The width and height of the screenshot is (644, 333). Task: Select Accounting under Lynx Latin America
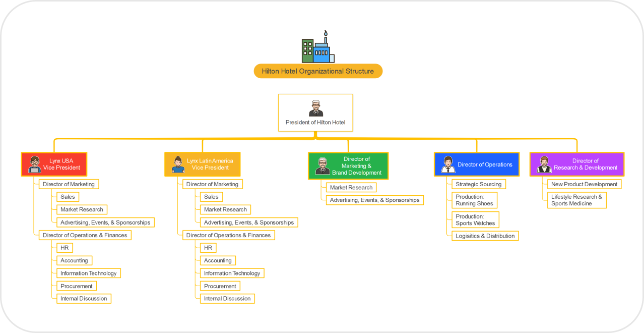218,261
